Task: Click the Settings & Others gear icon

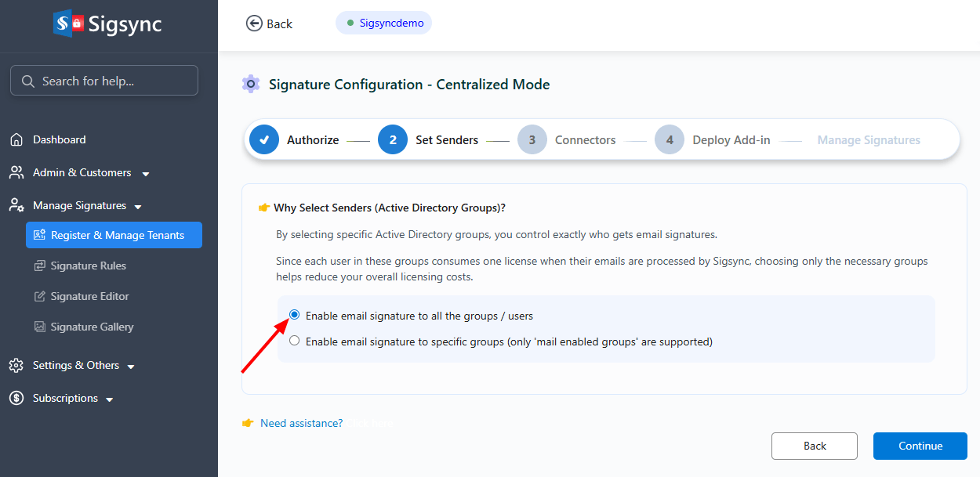Action: (x=16, y=366)
